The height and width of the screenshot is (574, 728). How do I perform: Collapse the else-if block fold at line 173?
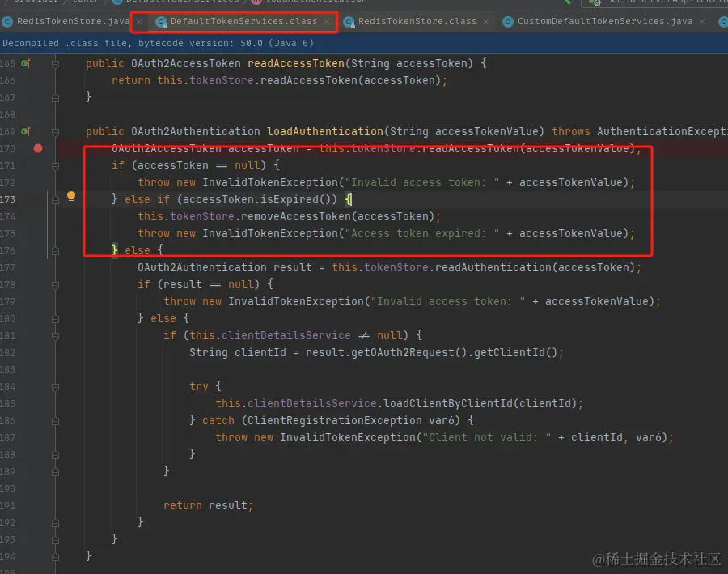(55, 200)
